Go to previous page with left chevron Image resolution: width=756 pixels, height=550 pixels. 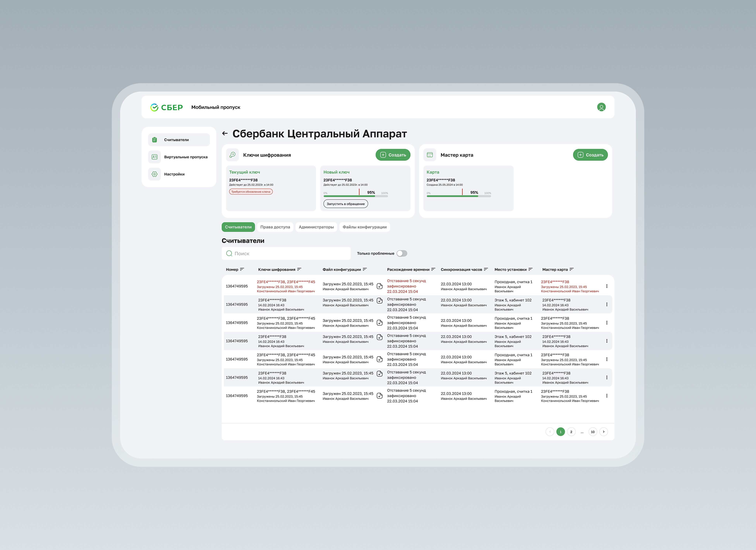[550, 432]
